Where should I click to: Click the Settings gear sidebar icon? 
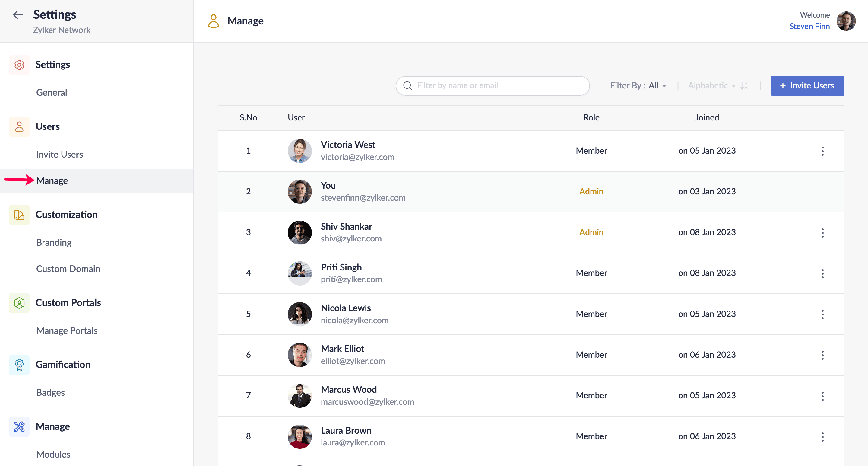coord(19,64)
